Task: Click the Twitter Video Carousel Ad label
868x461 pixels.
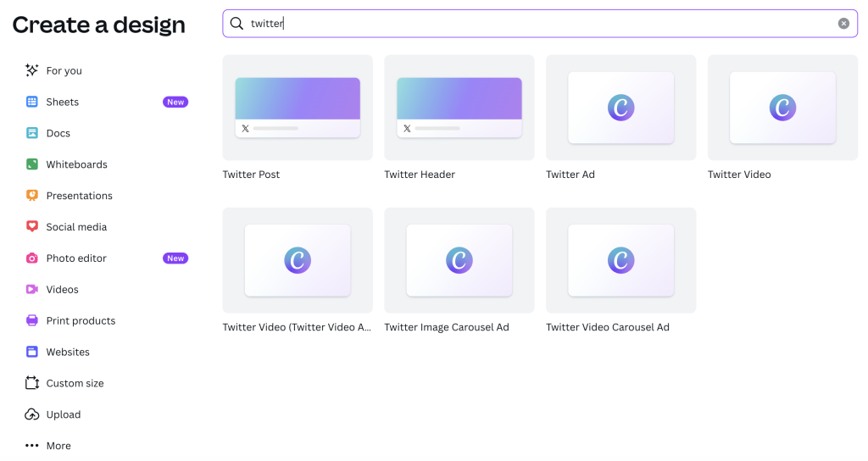Action: [608, 327]
